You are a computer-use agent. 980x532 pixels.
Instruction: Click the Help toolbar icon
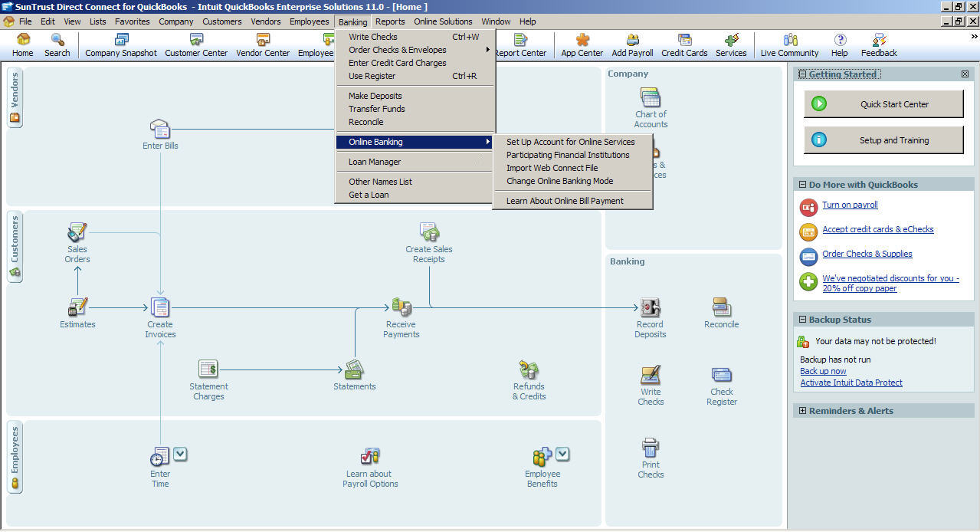tap(840, 45)
